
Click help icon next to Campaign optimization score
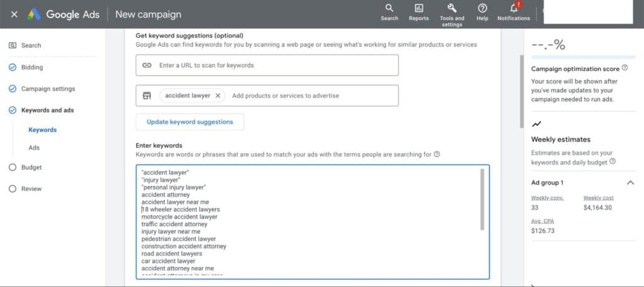[x=625, y=68]
